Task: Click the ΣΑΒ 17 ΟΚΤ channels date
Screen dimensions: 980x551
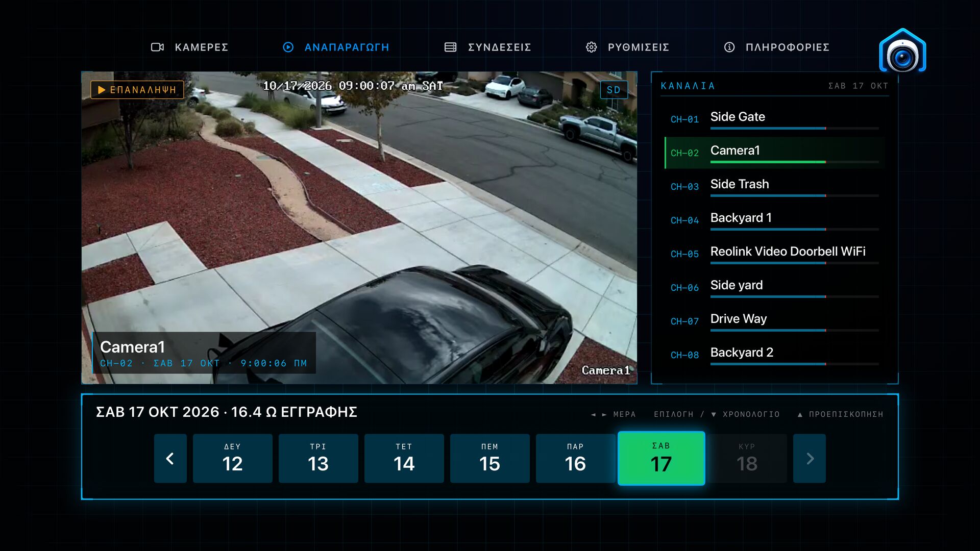Action: click(x=858, y=86)
